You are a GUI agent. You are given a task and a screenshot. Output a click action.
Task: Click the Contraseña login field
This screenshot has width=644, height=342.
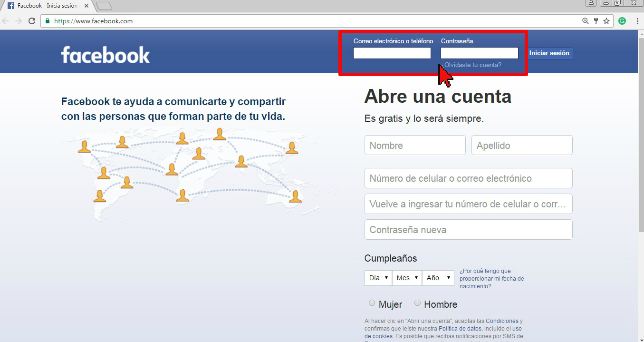[480, 53]
